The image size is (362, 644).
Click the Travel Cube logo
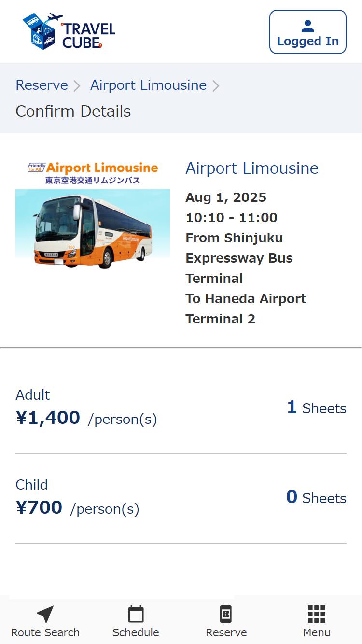(69, 32)
